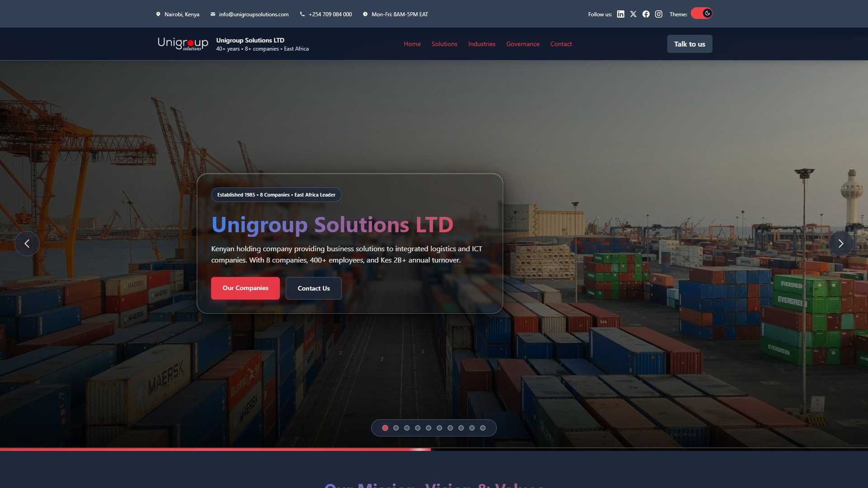Click the envelope icon beside the email address

point(212,14)
